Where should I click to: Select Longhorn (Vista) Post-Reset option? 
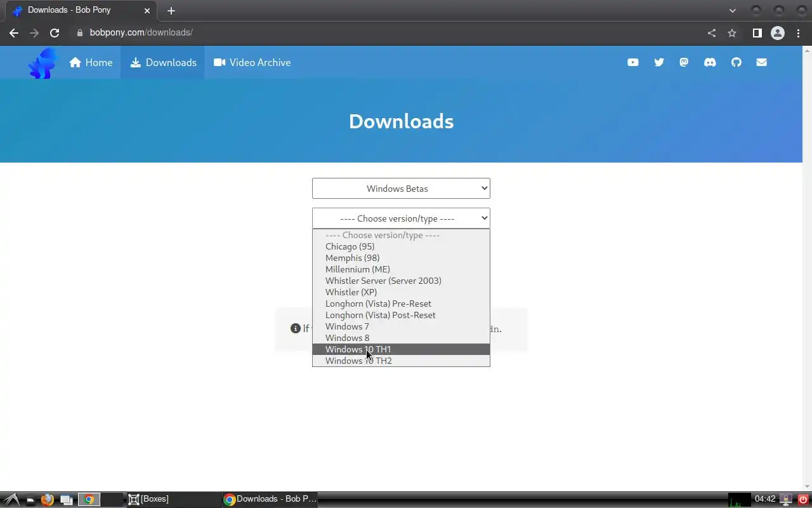pyautogui.click(x=401, y=315)
